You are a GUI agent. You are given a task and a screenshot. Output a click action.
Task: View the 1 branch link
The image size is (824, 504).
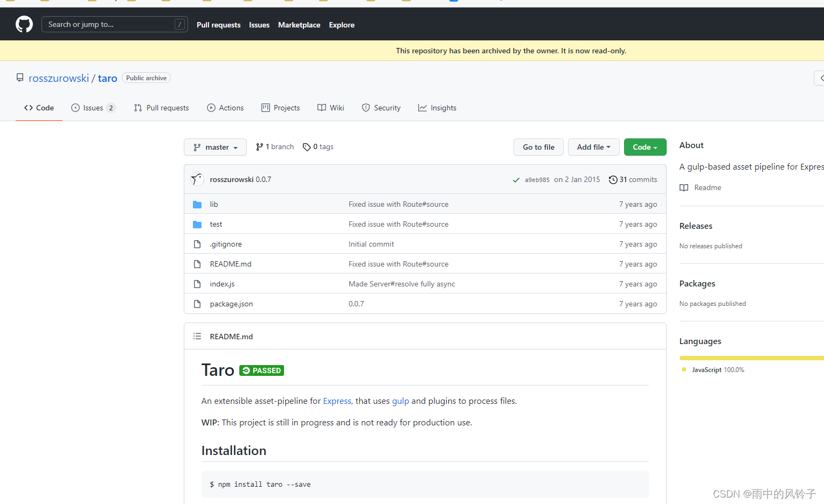click(x=275, y=146)
